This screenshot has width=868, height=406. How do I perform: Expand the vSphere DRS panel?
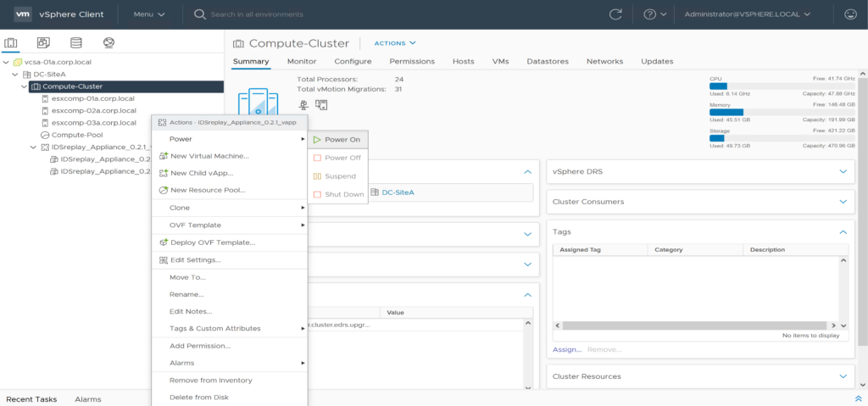[843, 172]
